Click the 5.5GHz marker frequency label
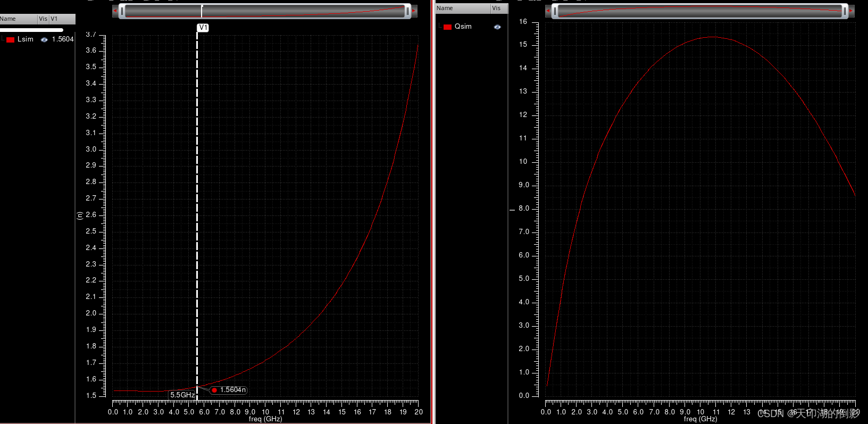 click(x=182, y=395)
